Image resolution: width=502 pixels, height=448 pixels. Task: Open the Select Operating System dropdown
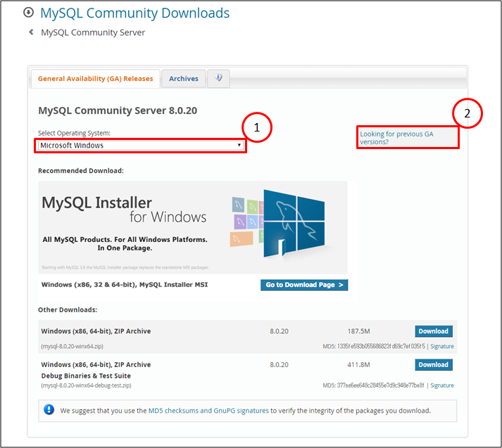141,146
